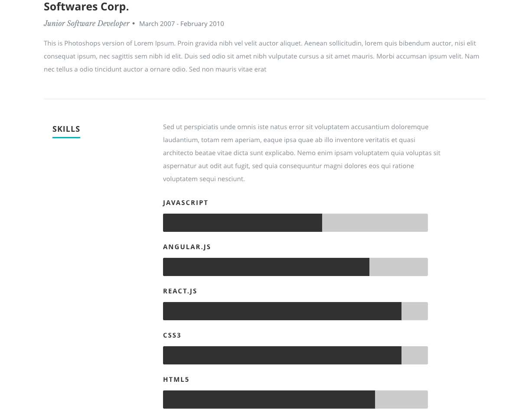Click the CSS3 skill label
This screenshot has width=532, height=416.
pyautogui.click(x=172, y=335)
